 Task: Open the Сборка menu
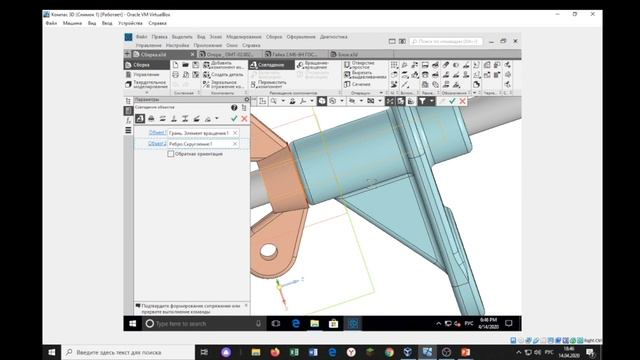[x=274, y=37]
